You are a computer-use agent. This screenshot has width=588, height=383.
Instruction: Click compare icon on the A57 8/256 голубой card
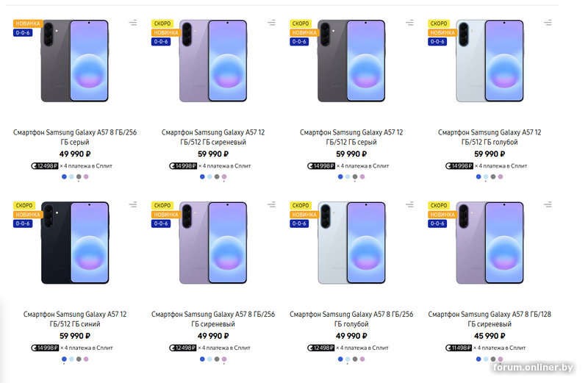click(409, 205)
